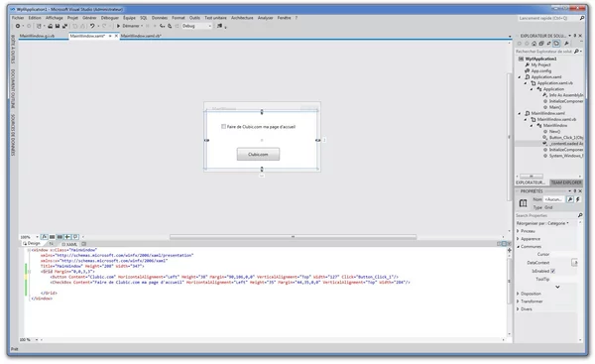Expand the Divers property category
This screenshot has height=364, width=595.
(x=518, y=309)
